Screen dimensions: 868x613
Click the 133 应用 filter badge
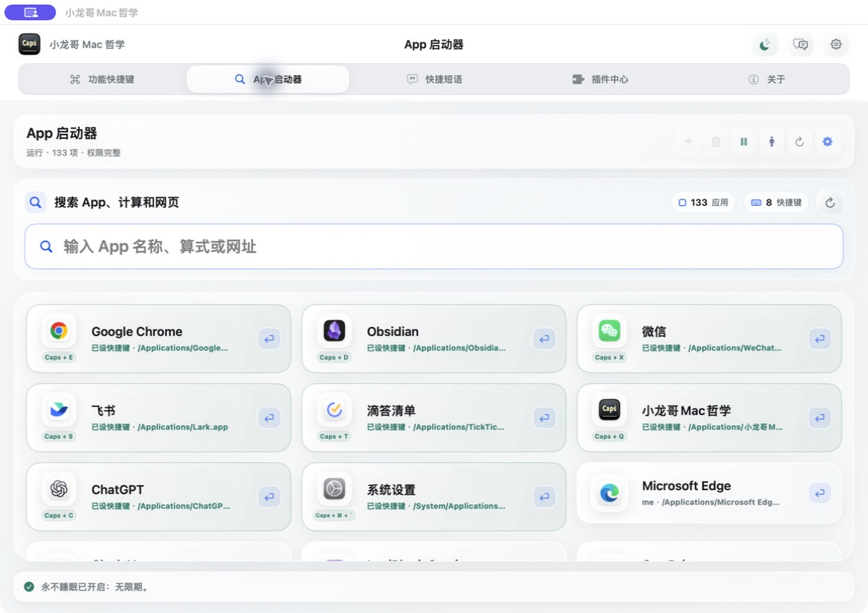click(704, 203)
